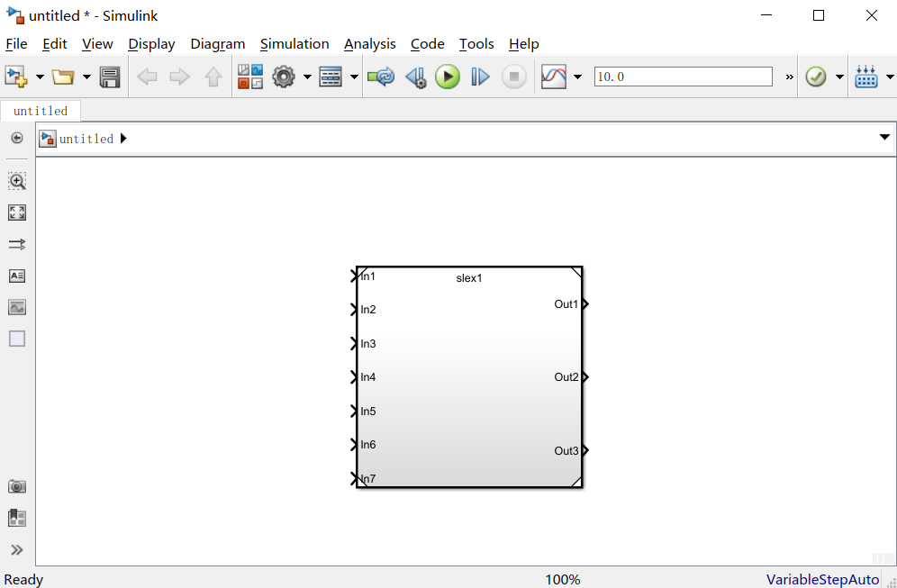Image resolution: width=897 pixels, height=588 pixels.
Task: Click the Back navigation arrow
Action: click(147, 77)
